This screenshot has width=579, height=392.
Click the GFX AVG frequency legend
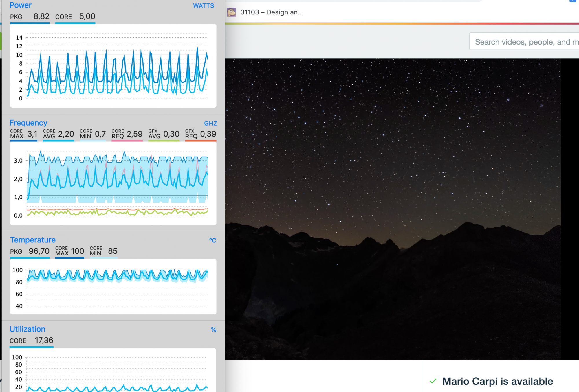coord(164,134)
